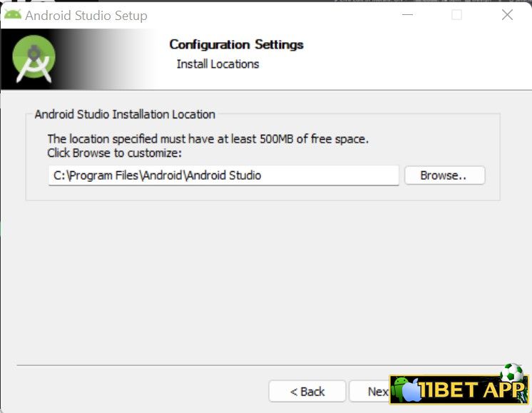This screenshot has width=532, height=413.
Task: Click the Browse.. button
Action: tap(445, 175)
